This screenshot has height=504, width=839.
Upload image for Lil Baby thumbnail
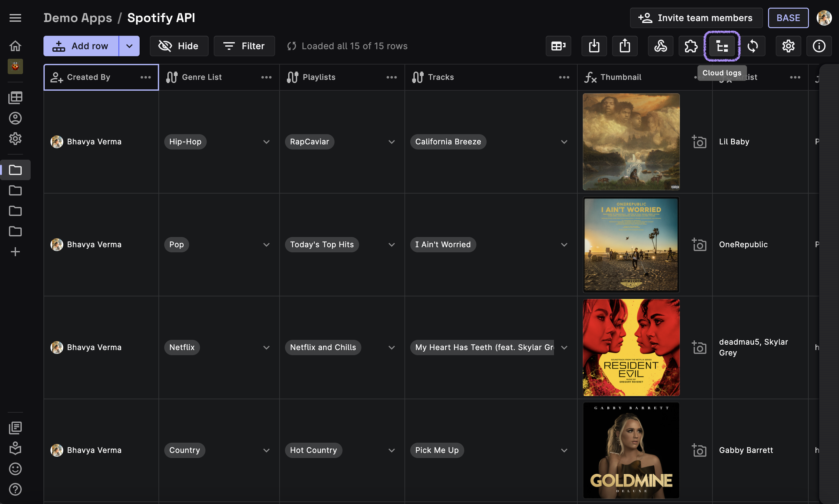(699, 141)
